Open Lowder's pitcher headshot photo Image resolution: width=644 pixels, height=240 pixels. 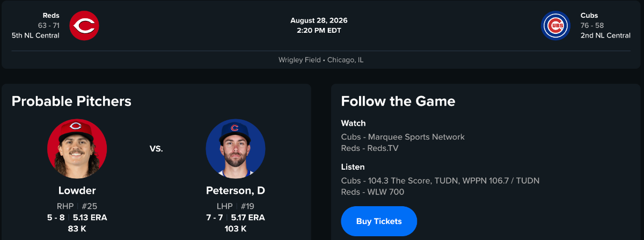77,149
